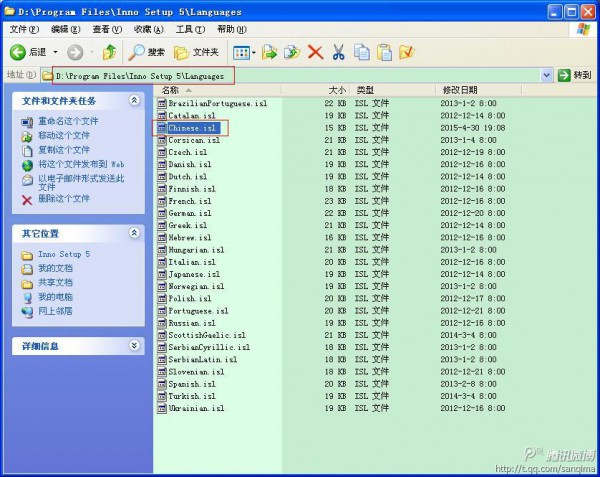Click the Cut scissors icon
Viewport: 600px width, 477px height.
click(x=338, y=52)
